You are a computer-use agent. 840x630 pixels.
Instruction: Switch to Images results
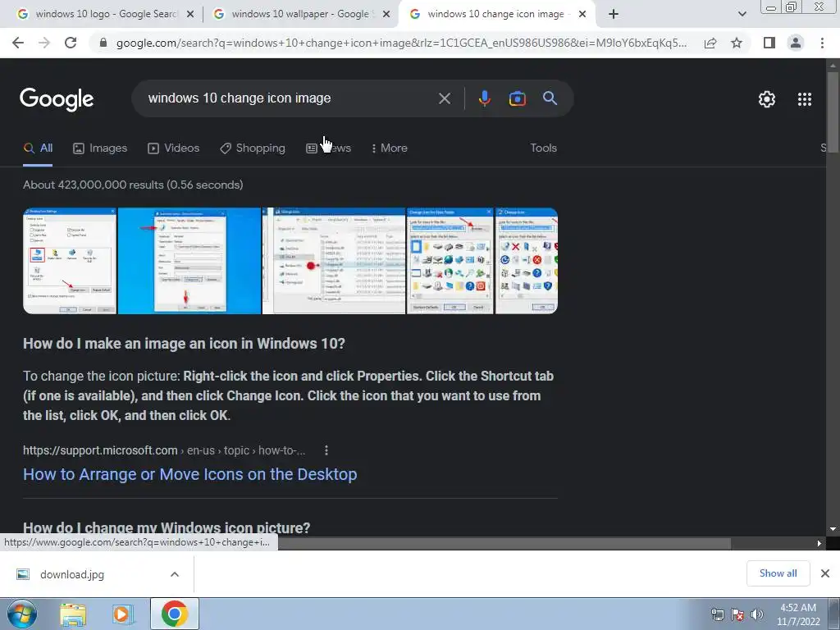point(100,148)
